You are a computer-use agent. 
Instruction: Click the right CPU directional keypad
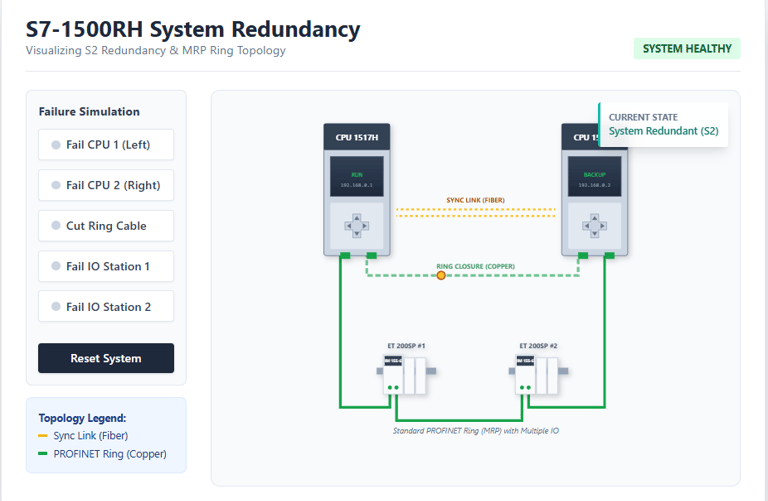[x=594, y=226]
